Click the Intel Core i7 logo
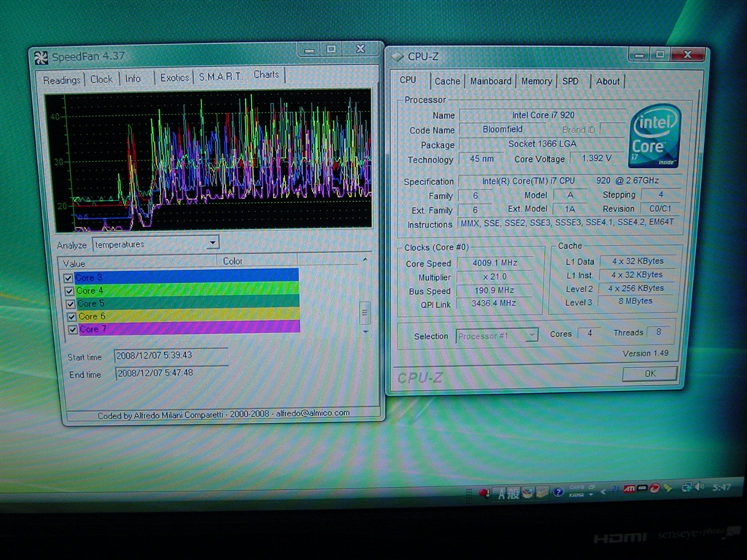 654,137
